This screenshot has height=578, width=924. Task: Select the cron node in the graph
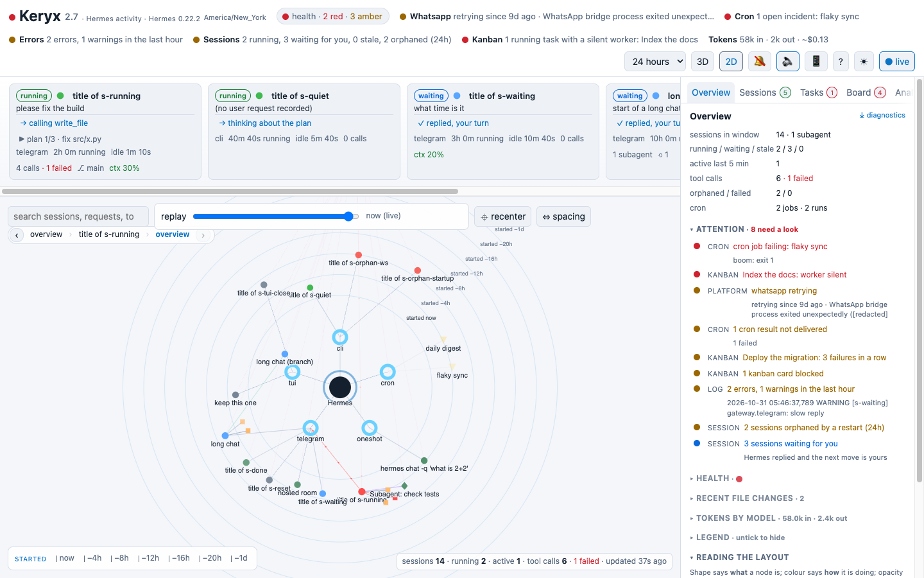click(388, 371)
